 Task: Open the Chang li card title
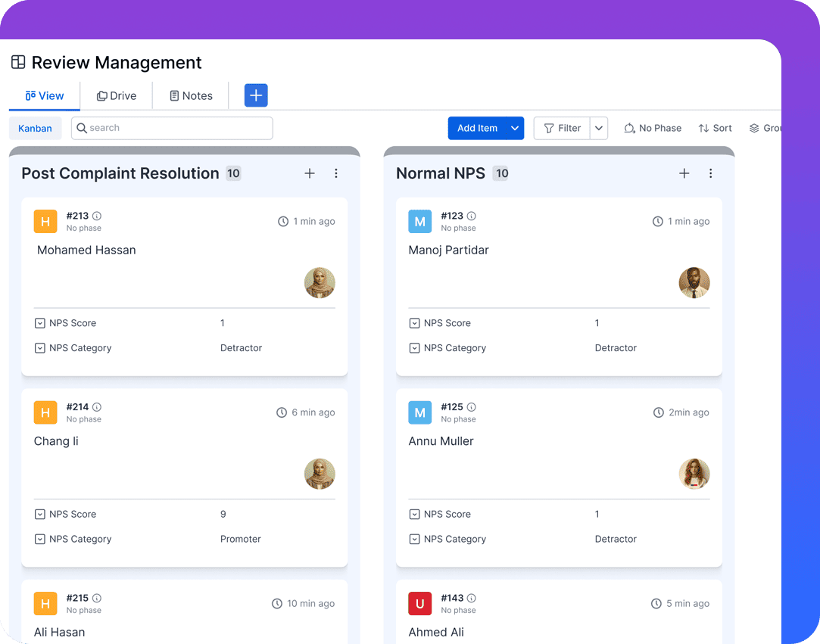(x=56, y=441)
